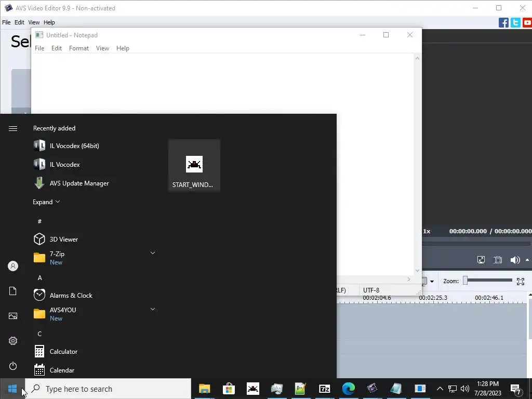Open Microsoft Edge from taskbar
Viewport: 532px width, 399px height.
[349, 389]
